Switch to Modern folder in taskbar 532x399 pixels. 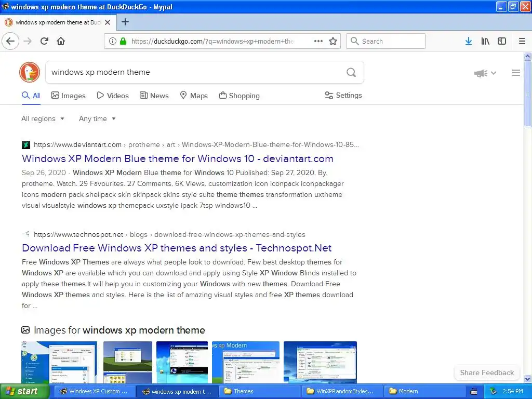pos(425,391)
